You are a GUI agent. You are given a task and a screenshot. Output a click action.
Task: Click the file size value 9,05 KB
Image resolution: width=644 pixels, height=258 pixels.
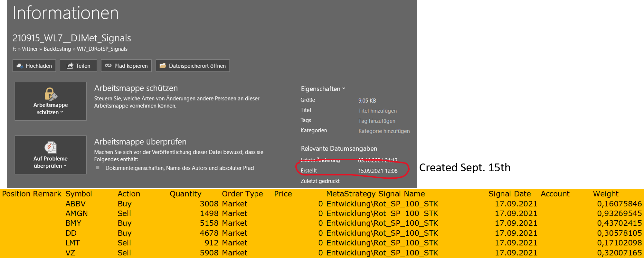coord(367,101)
